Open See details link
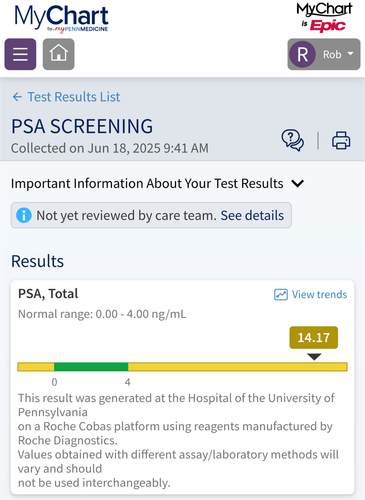Screen dimensions: 365x500 click(x=252, y=215)
